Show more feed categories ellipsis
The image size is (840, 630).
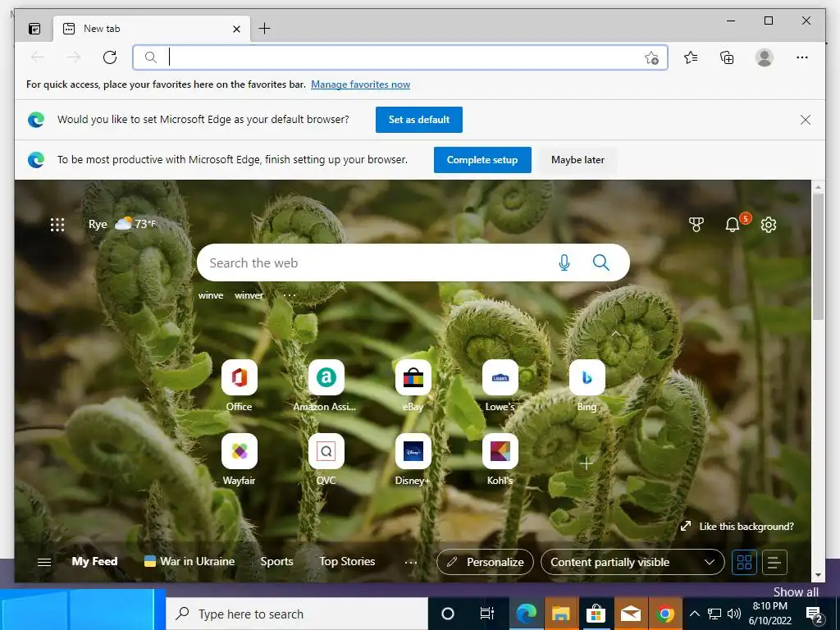pyautogui.click(x=410, y=562)
